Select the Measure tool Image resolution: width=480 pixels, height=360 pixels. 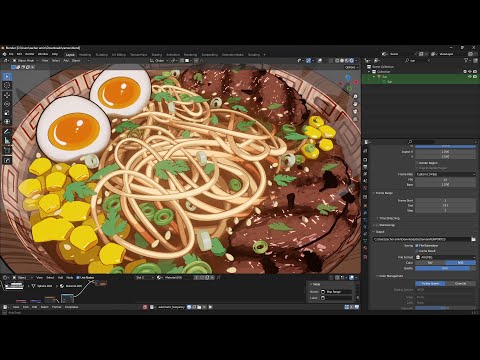[7, 141]
